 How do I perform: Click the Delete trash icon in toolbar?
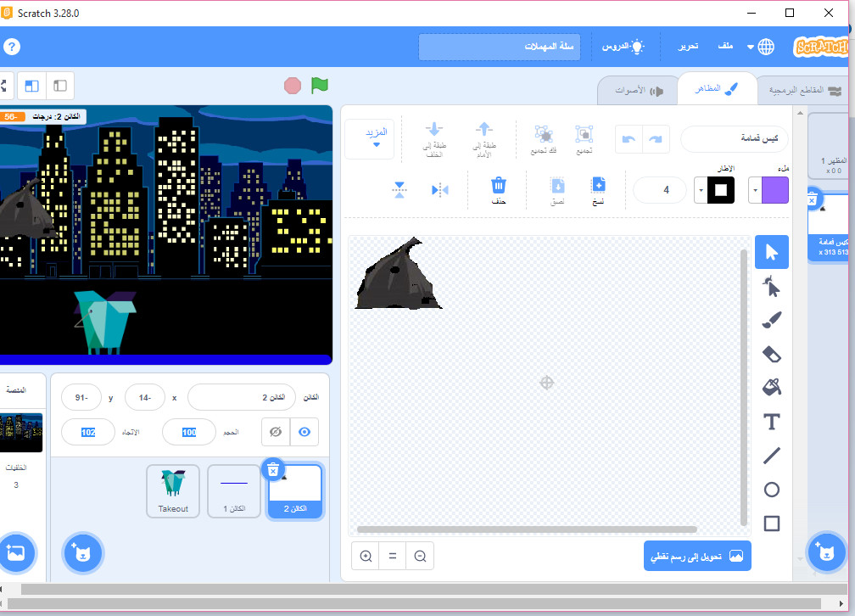pos(499,190)
